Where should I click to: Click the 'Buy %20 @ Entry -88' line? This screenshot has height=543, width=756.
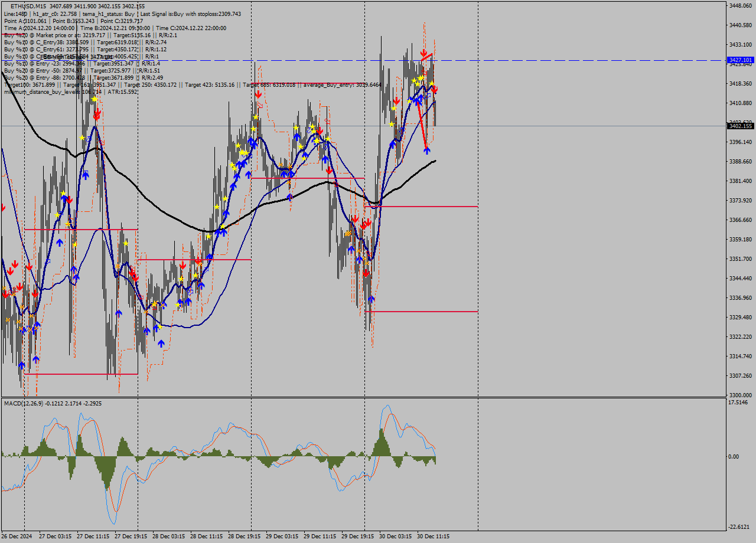(x=83, y=77)
